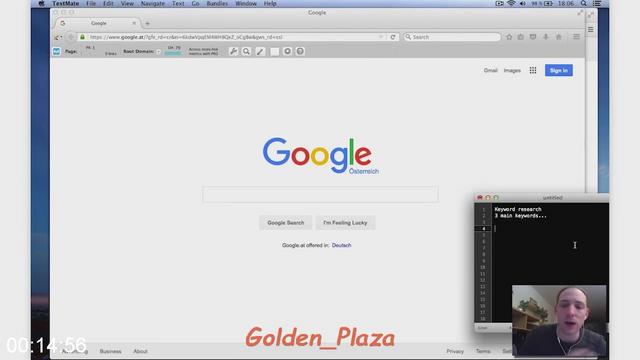Open Notification Center icon in menu bar
The width and height of the screenshot is (640, 360).
coord(597,3)
